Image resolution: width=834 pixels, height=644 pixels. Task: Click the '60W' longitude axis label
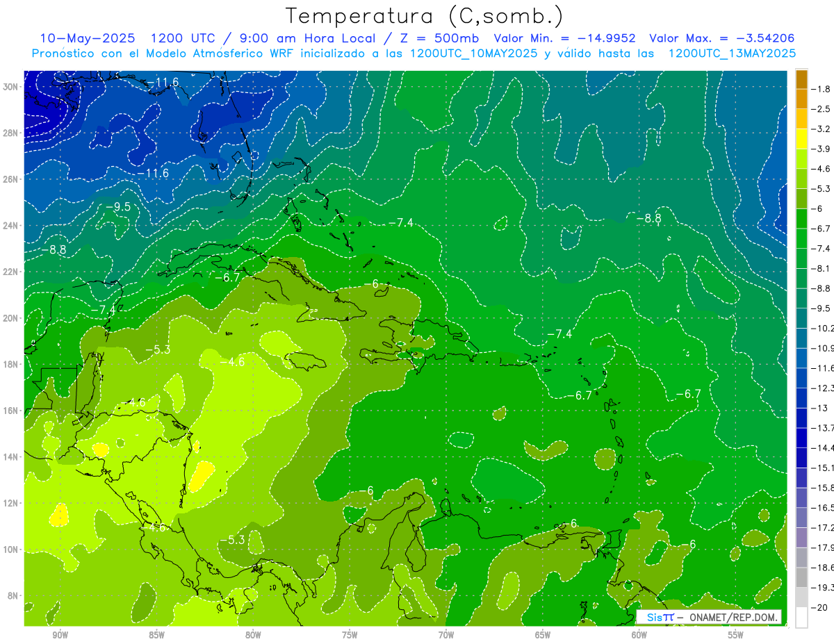click(639, 635)
